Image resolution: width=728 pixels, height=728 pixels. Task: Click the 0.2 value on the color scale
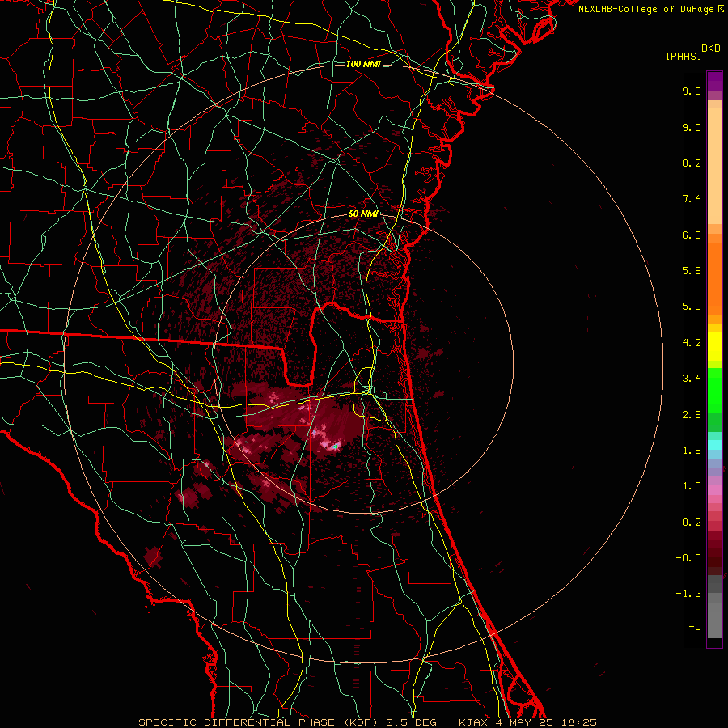tap(692, 523)
